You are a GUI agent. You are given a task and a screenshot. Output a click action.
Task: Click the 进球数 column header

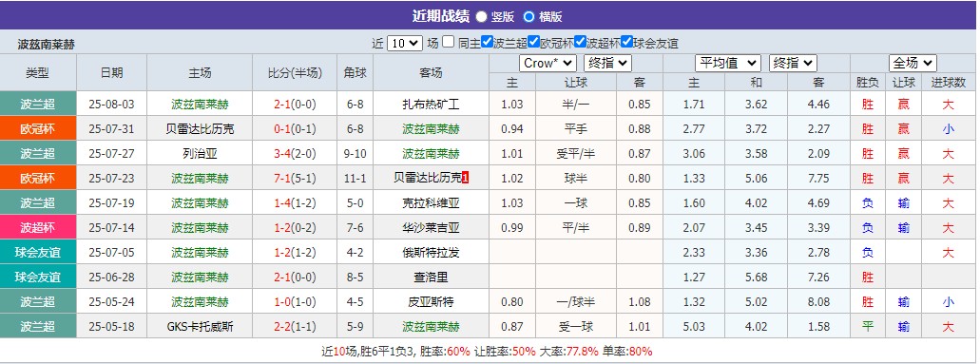(948, 82)
